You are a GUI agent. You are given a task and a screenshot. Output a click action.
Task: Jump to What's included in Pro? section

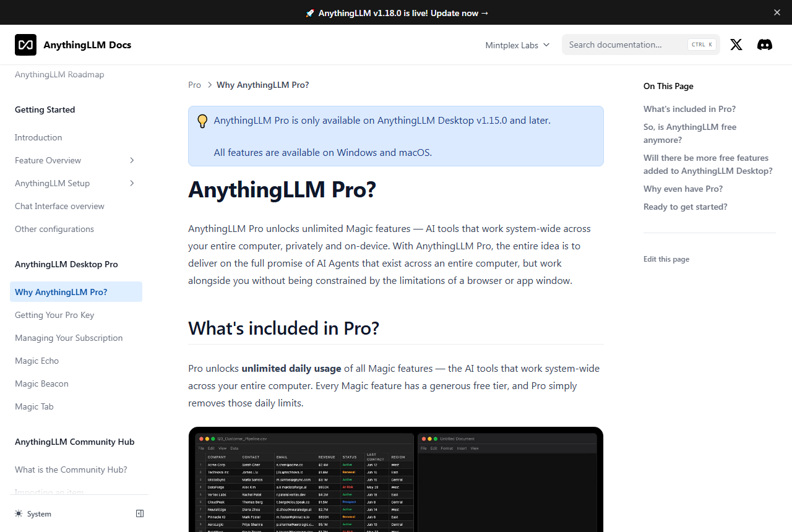pos(689,109)
